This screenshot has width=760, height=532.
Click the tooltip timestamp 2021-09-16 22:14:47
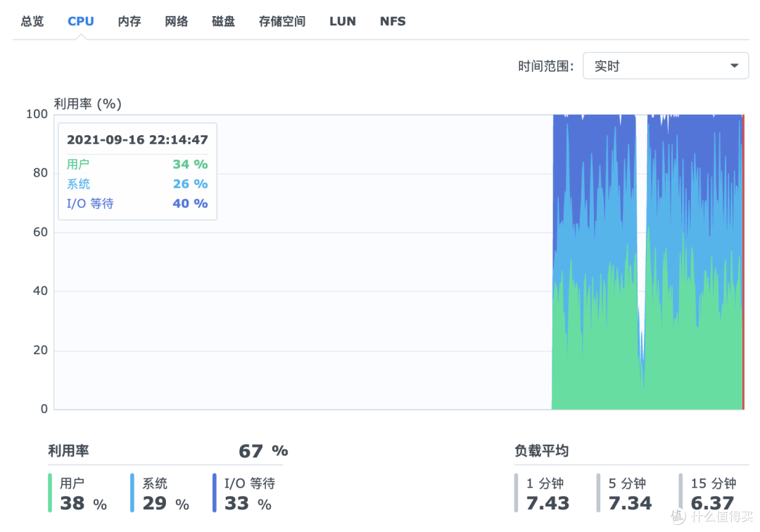tap(137, 140)
